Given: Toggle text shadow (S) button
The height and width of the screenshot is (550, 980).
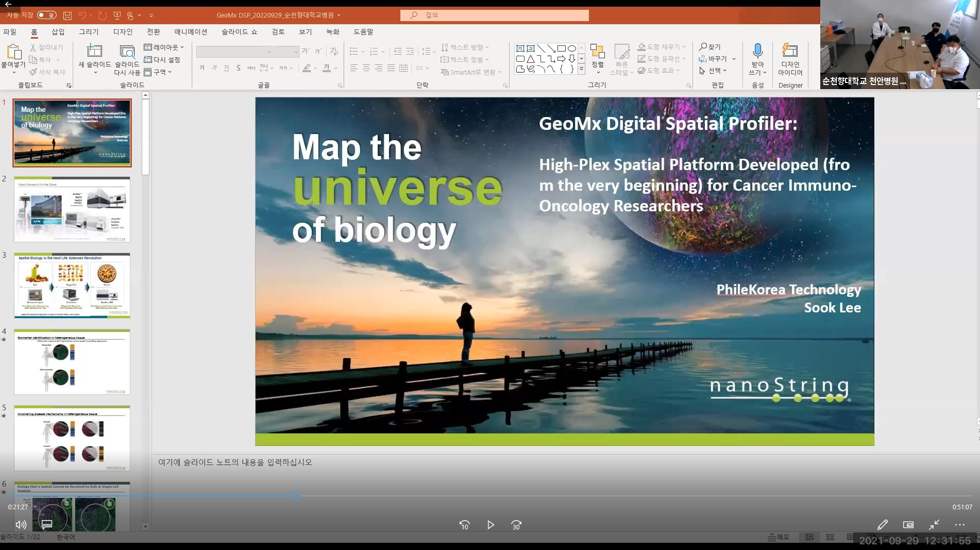Looking at the screenshot, I should click(239, 68).
